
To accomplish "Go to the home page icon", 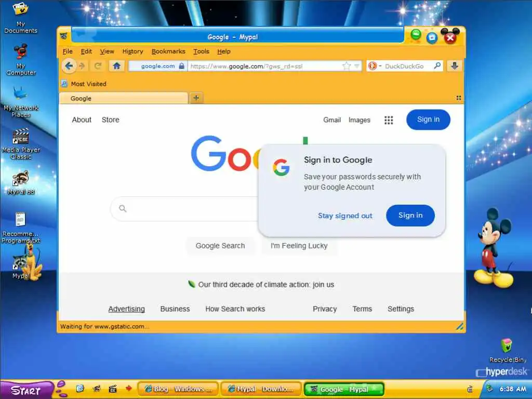I will point(116,66).
